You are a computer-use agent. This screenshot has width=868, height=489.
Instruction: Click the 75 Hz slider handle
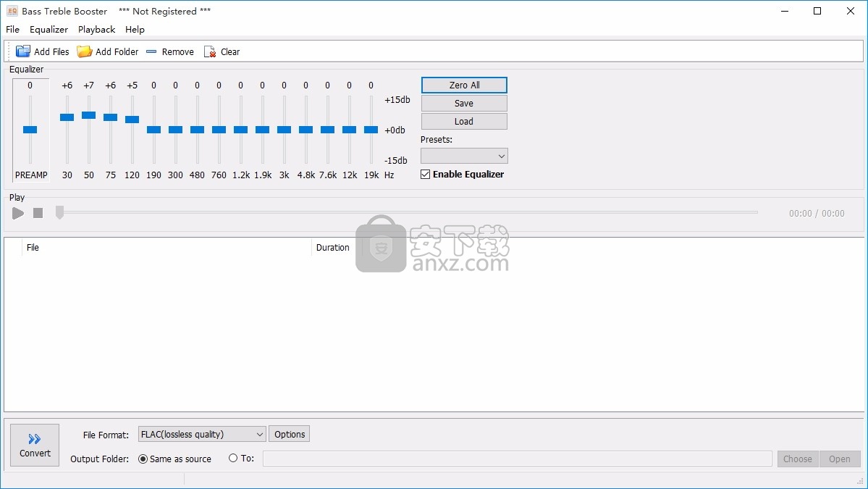pos(110,117)
